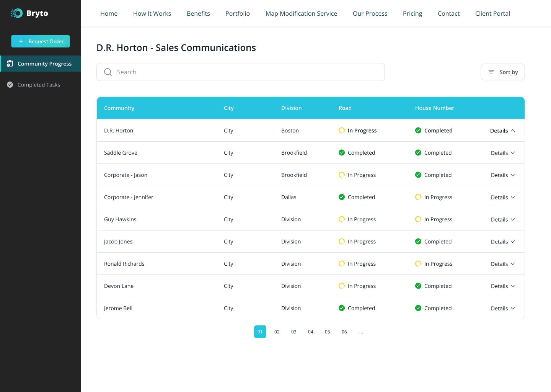Focus the Search input field
Viewport: 551px width, 392px height.
tap(241, 72)
